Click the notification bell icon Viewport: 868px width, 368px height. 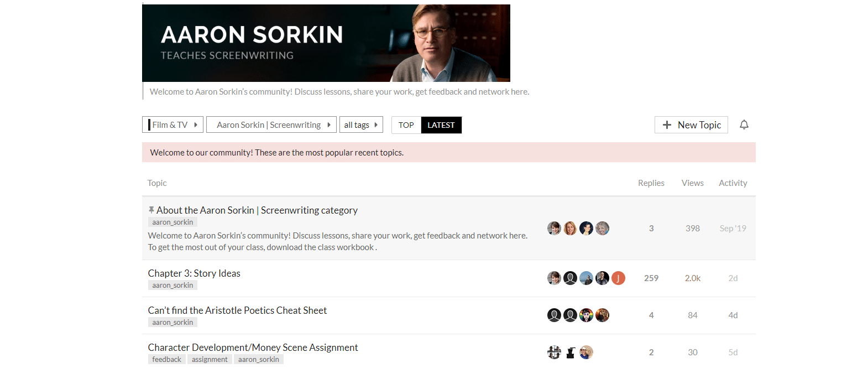(x=744, y=125)
